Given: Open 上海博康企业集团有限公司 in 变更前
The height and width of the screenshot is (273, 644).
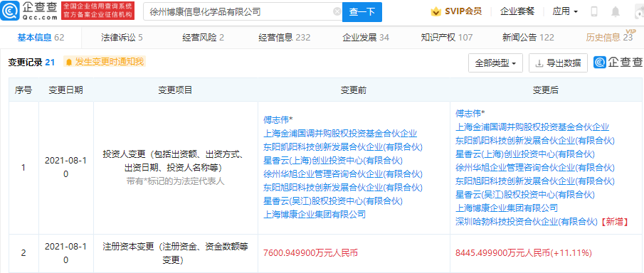Looking at the screenshot, I should pyautogui.click(x=315, y=214).
